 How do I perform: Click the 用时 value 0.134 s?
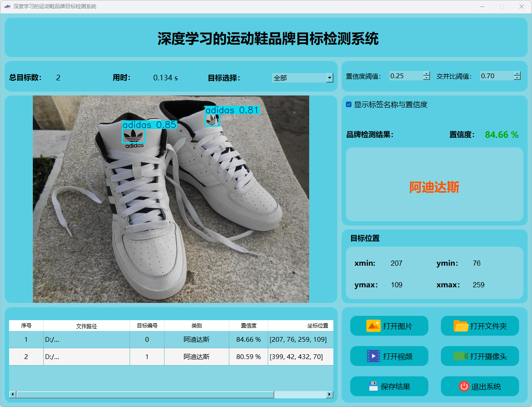pyautogui.click(x=165, y=78)
